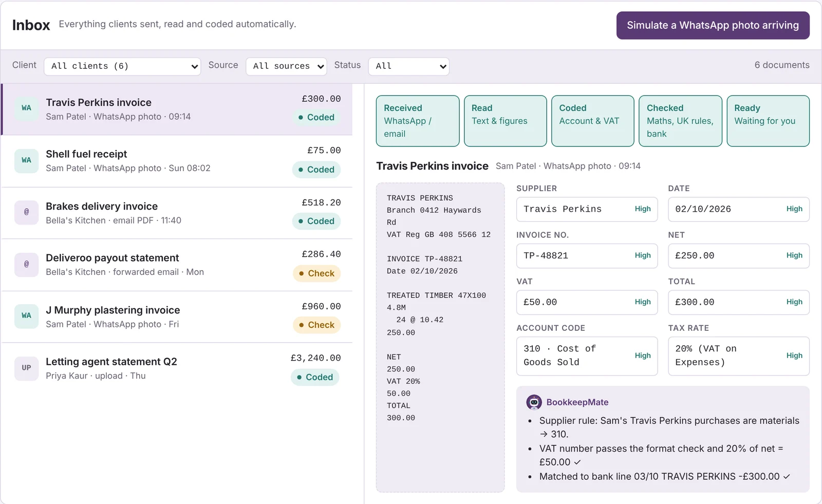Click the Coded badge on Shell fuel receipt
This screenshot has height=504, width=822.
pyautogui.click(x=316, y=170)
